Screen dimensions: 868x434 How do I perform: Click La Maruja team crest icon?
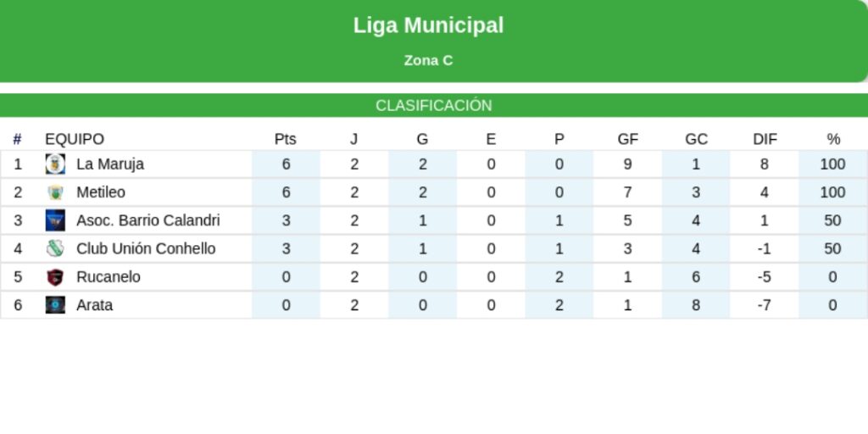click(55, 164)
